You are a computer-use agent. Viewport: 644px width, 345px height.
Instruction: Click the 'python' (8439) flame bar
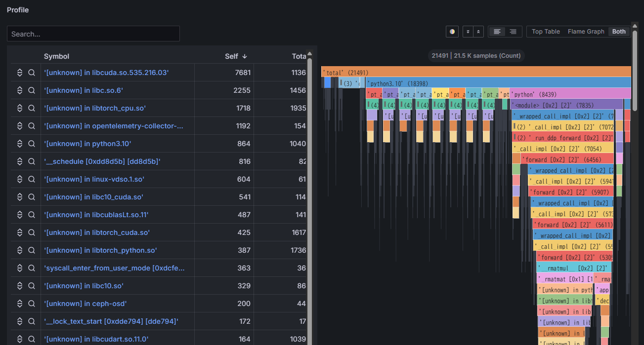[570, 94]
